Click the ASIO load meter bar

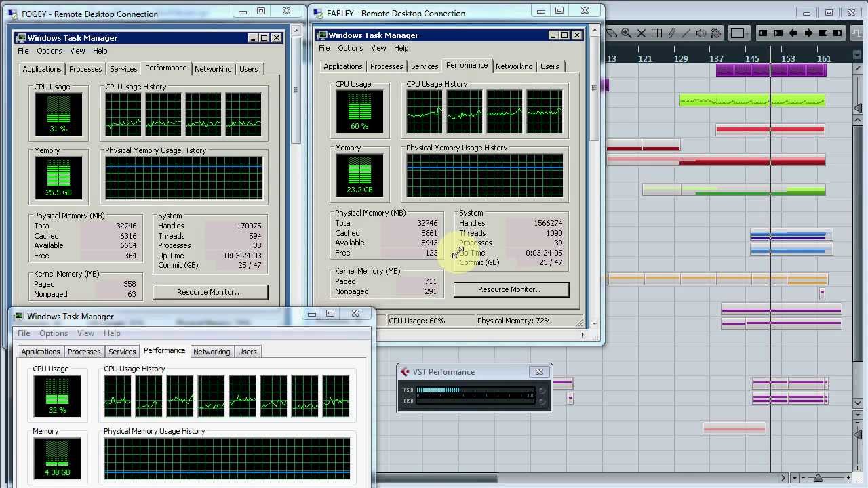(475, 390)
